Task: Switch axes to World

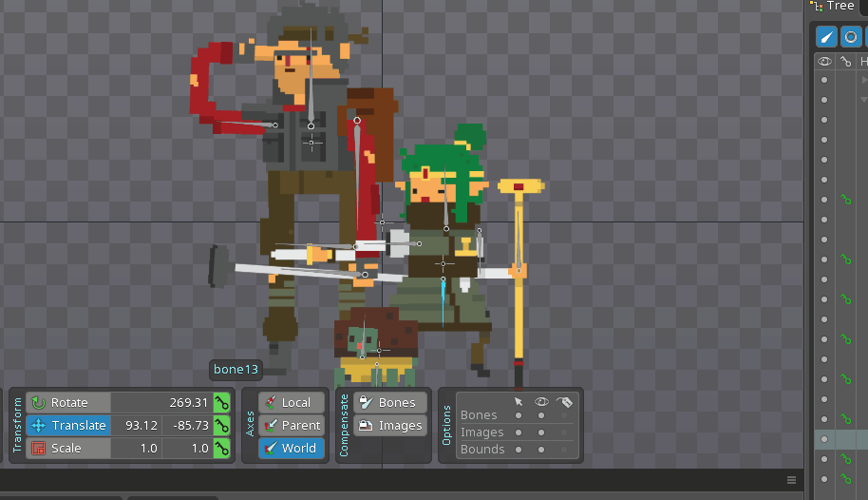Action: 292,448
